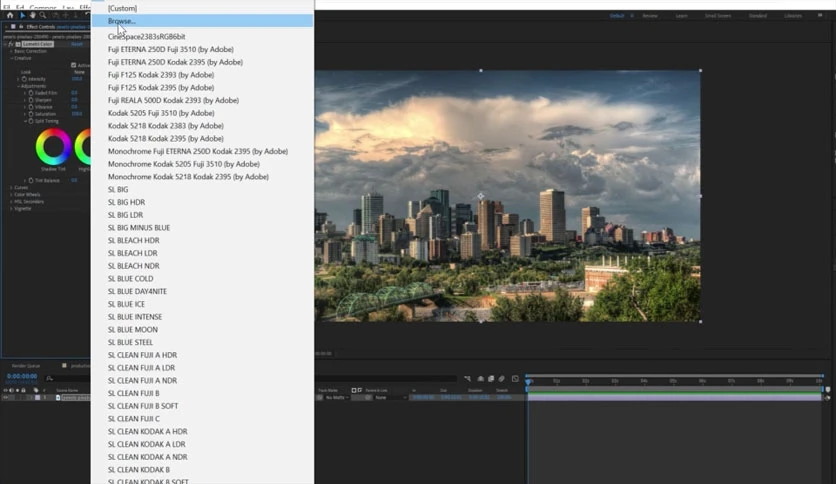Switch to the Learn workspace
836x484 pixels.
[x=681, y=16]
